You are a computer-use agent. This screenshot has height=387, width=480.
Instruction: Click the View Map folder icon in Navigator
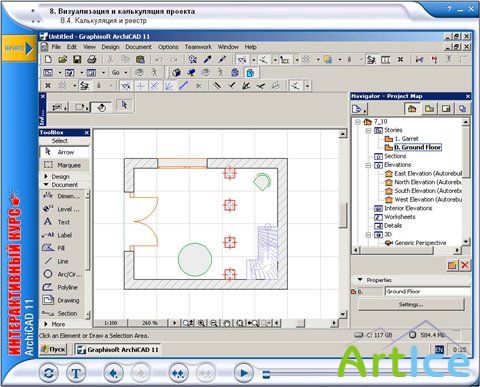429,109
